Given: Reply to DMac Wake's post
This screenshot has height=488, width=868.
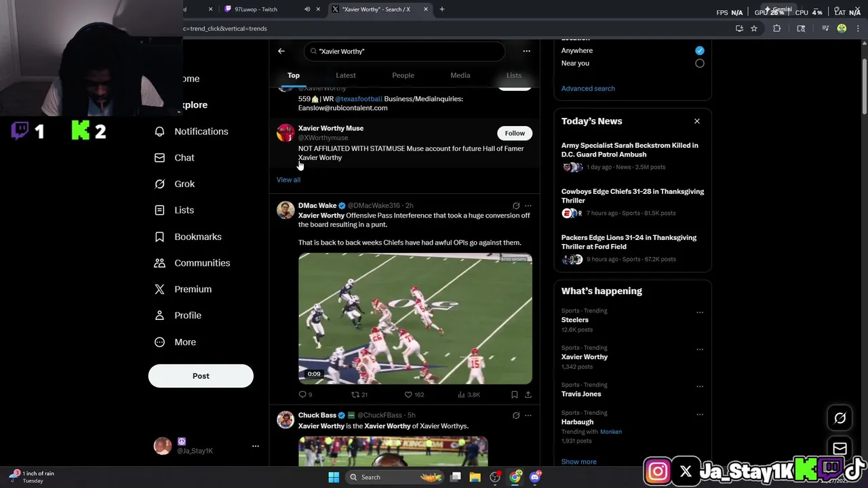Looking at the screenshot, I should pos(303,394).
